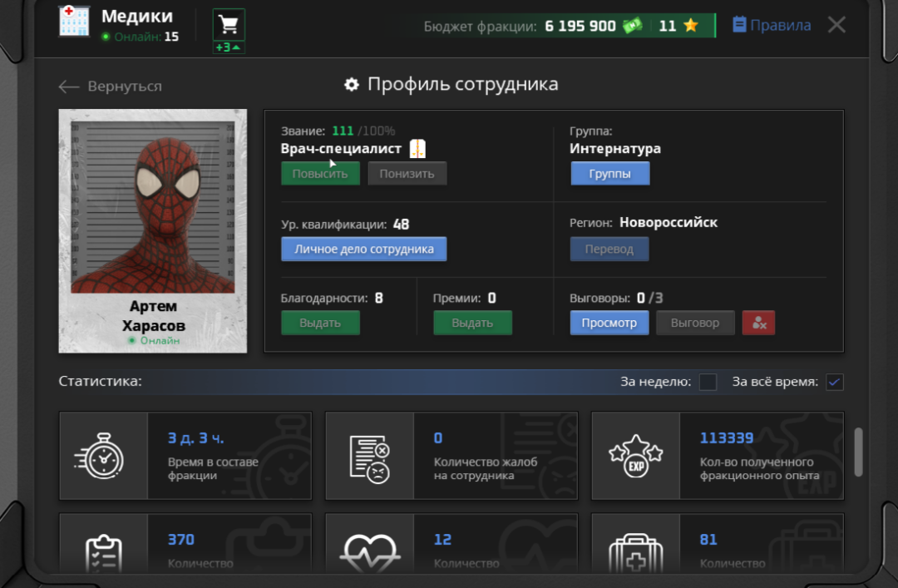
Task: Click the heartbeat statistics icon
Action: tap(370, 553)
